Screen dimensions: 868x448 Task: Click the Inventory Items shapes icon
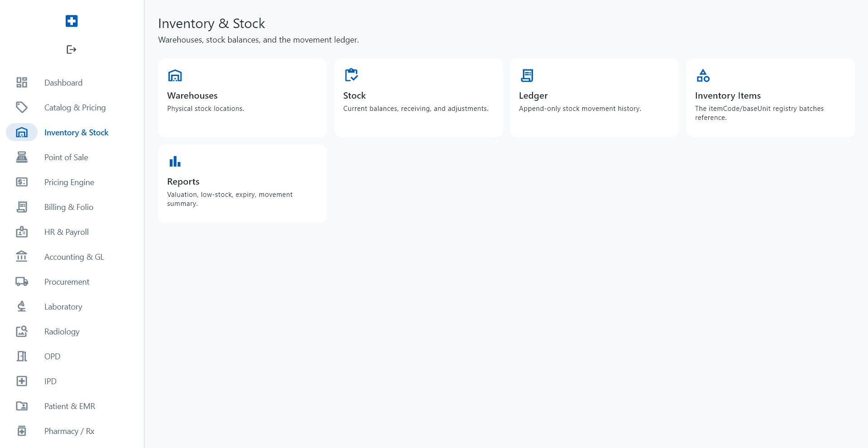pyautogui.click(x=703, y=76)
